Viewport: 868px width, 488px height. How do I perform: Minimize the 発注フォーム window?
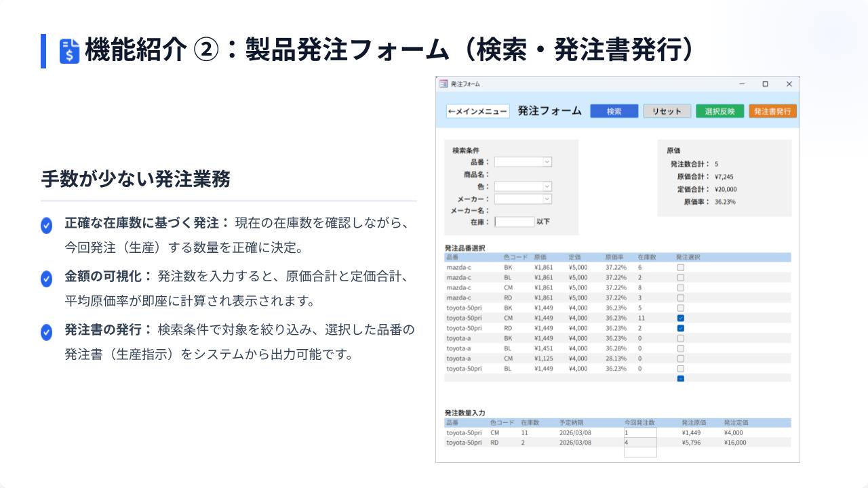[x=742, y=84]
